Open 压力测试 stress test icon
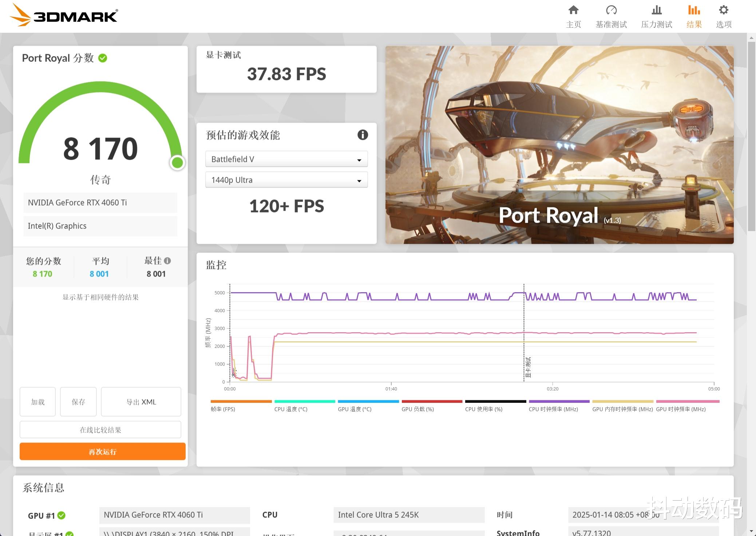The image size is (756, 536). pos(656,10)
